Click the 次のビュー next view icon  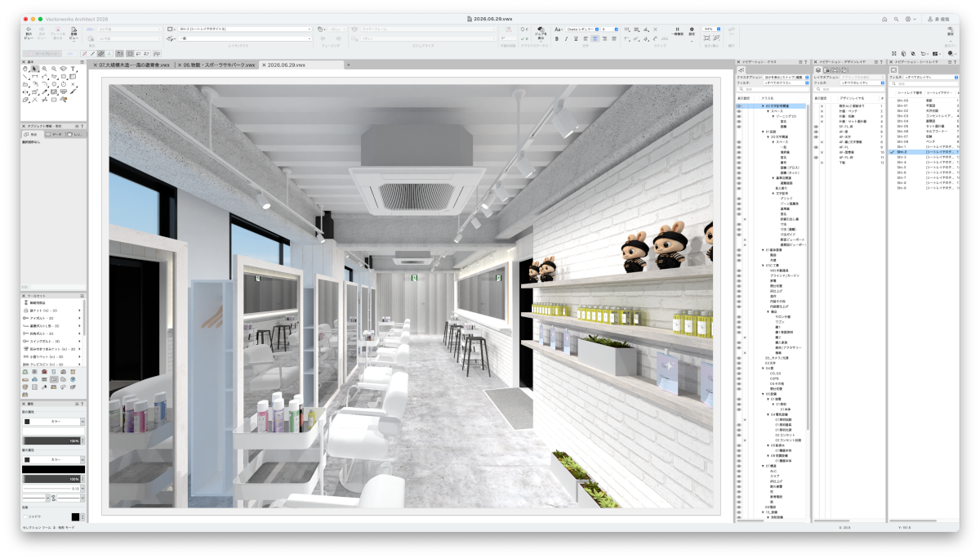(42, 33)
